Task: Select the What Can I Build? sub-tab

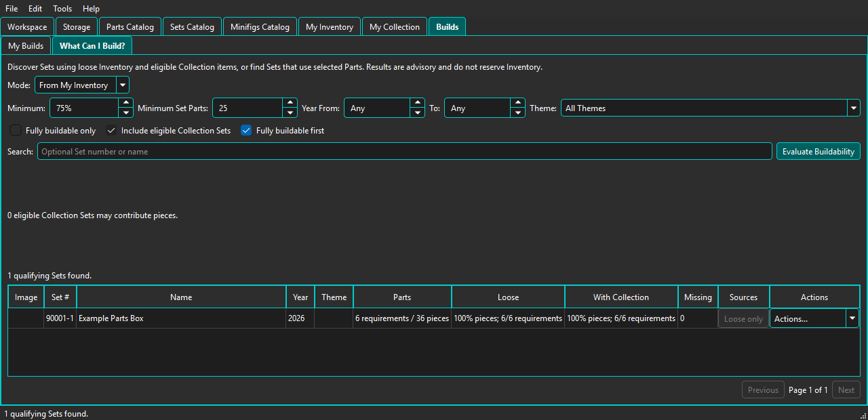Action: coord(92,46)
